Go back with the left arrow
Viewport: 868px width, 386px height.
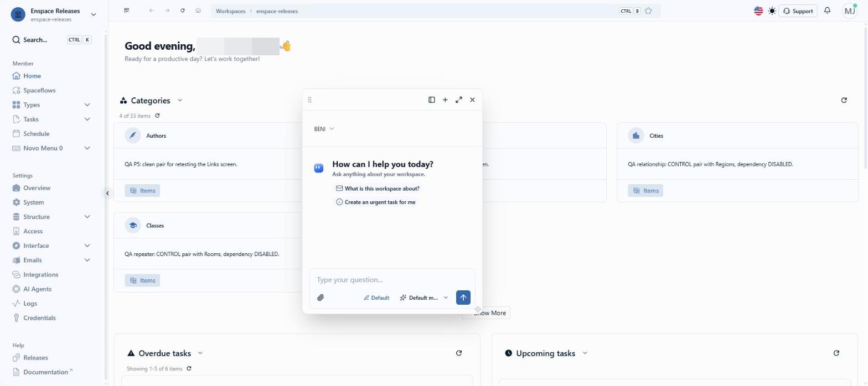(x=152, y=11)
